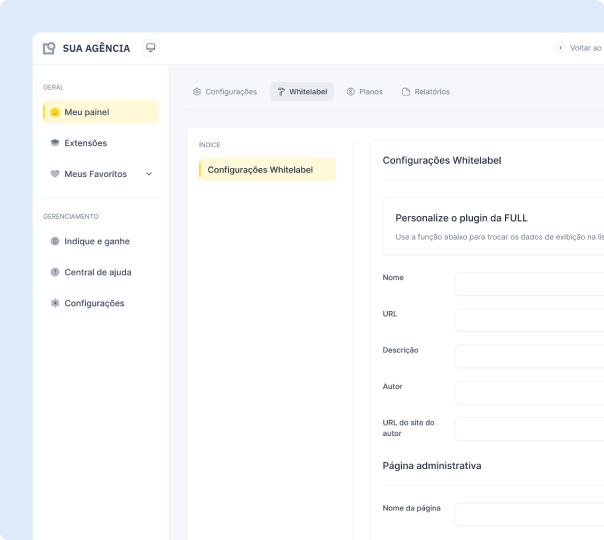Click the Descrição input field
The width and height of the screenshot is (604, 540).
(529, 356)
